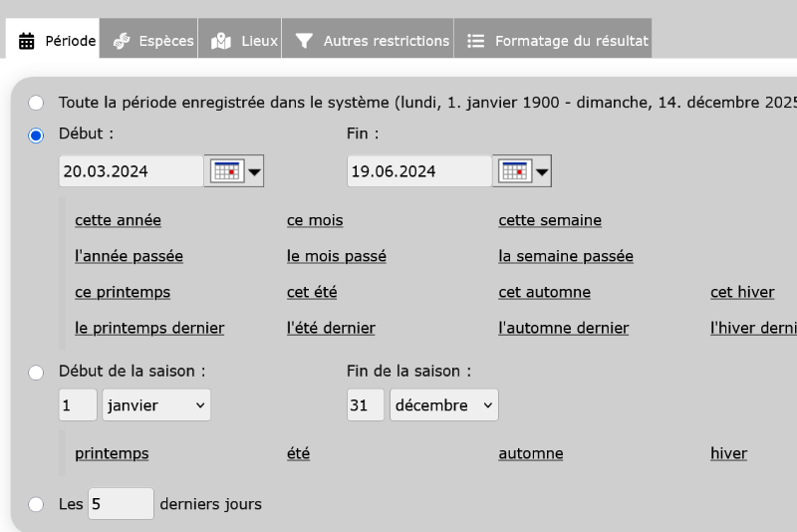Expand the Fin calendar dropdown arrow
This screenshot has height=532, width=797.
542,171
